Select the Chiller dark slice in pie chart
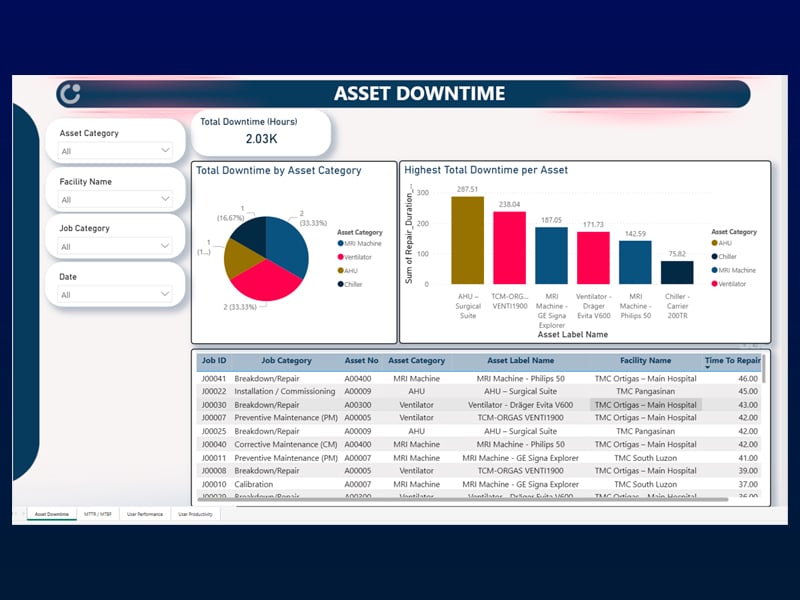The image size is (800, 600). [252, 234]
